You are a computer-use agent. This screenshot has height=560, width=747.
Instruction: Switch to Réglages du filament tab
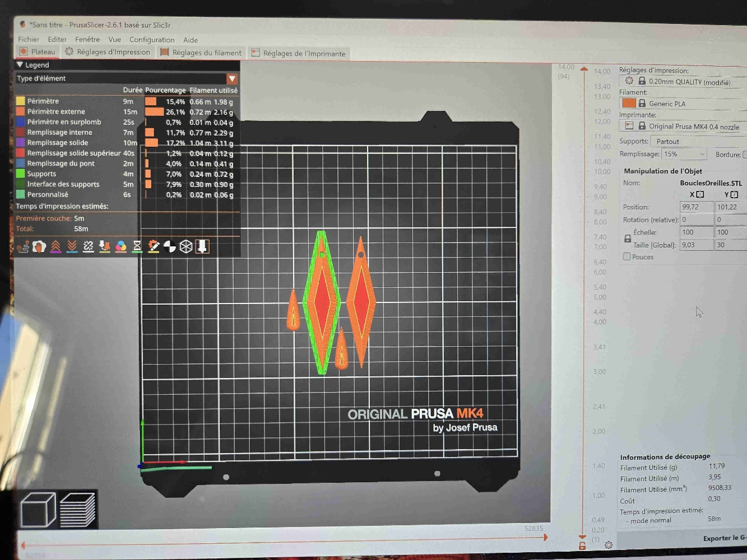click(201, 53)
